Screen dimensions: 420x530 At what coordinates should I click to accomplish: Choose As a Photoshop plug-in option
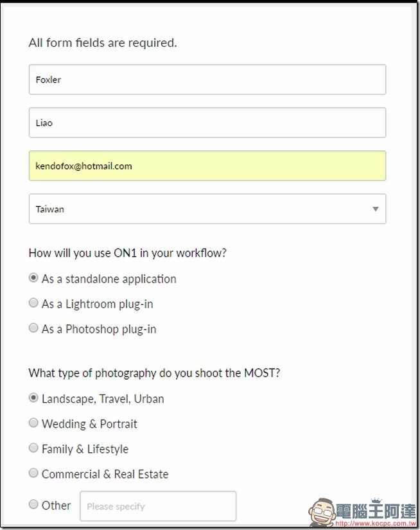(33, 328)
